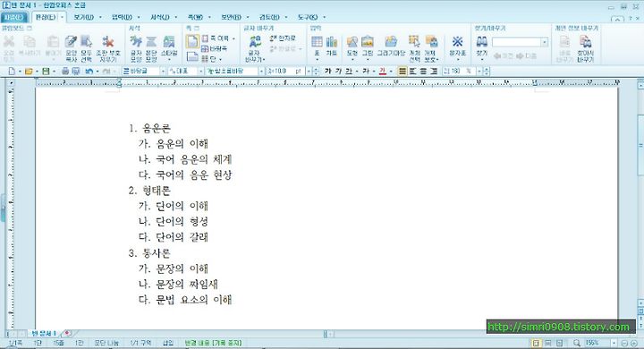Open the Page (쪽) menu
This screenshot has height=349, width=644.
tap(196, 17)
